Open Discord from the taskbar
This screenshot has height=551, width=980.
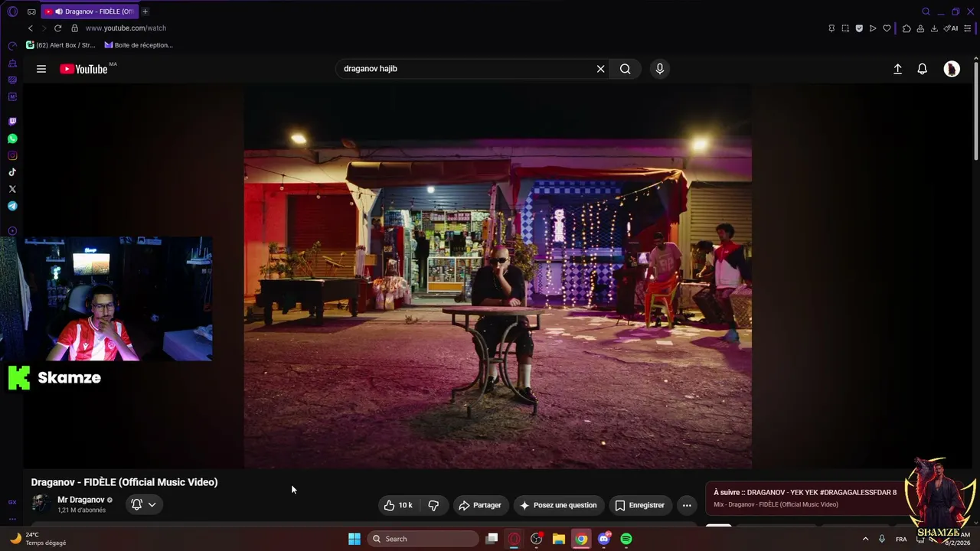click(604, 539)
